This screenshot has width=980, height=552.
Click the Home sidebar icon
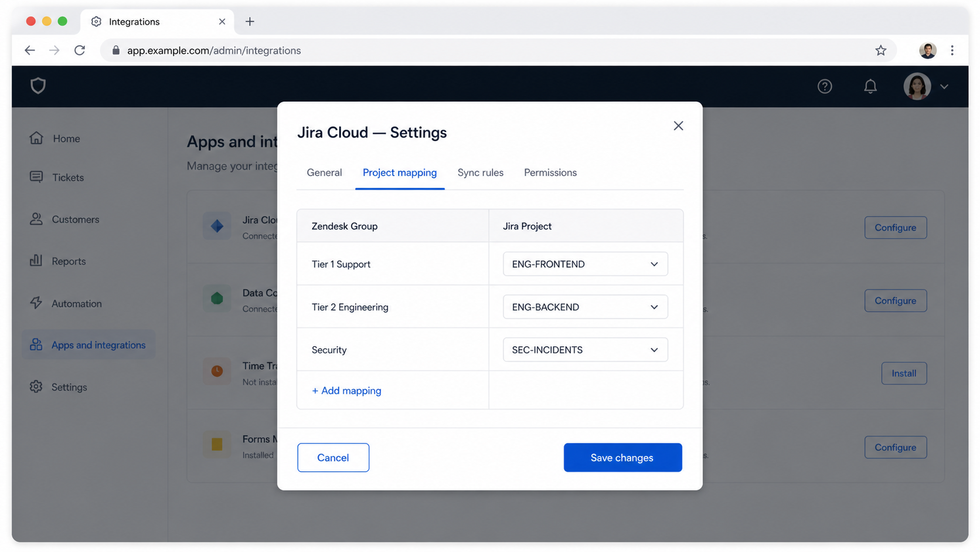(36, 138)
